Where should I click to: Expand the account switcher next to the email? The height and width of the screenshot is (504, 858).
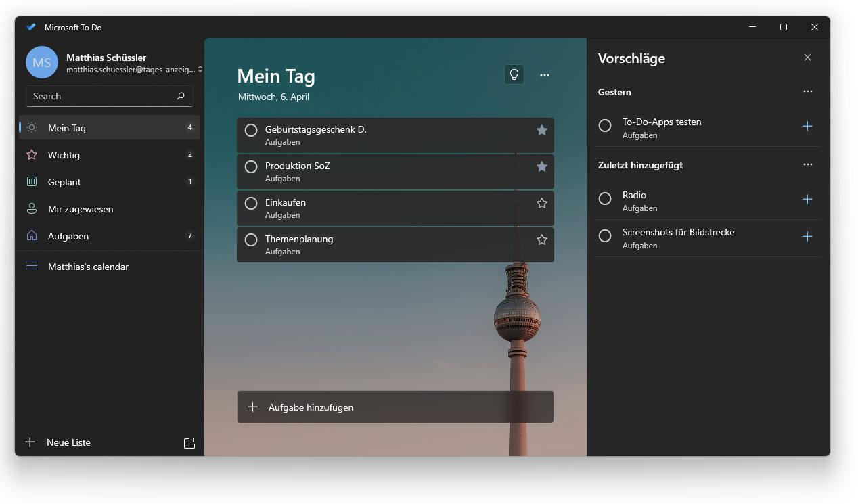pyautogui.click(x=200, y=70)
